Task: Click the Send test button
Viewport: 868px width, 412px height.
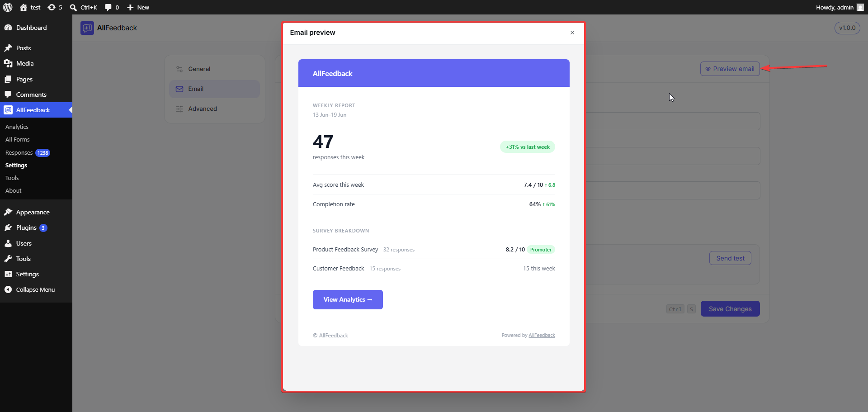Action: click(730, 258)
